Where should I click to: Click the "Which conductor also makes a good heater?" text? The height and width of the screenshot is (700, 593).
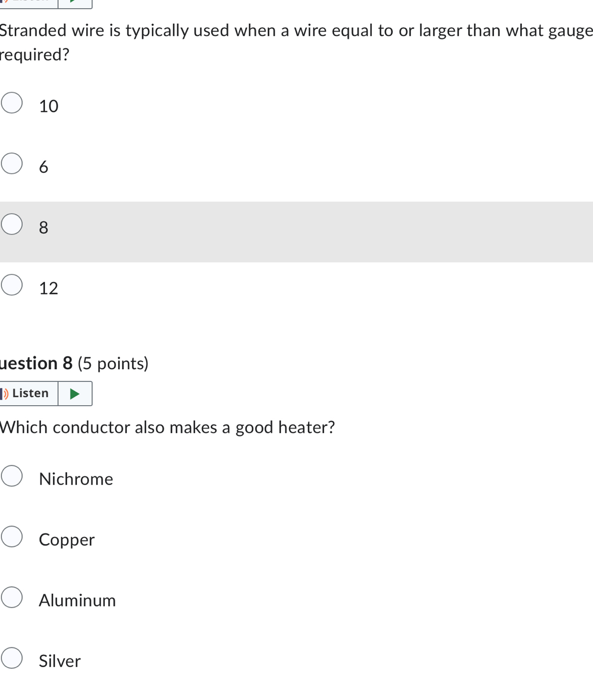click(x=167, y=427)
